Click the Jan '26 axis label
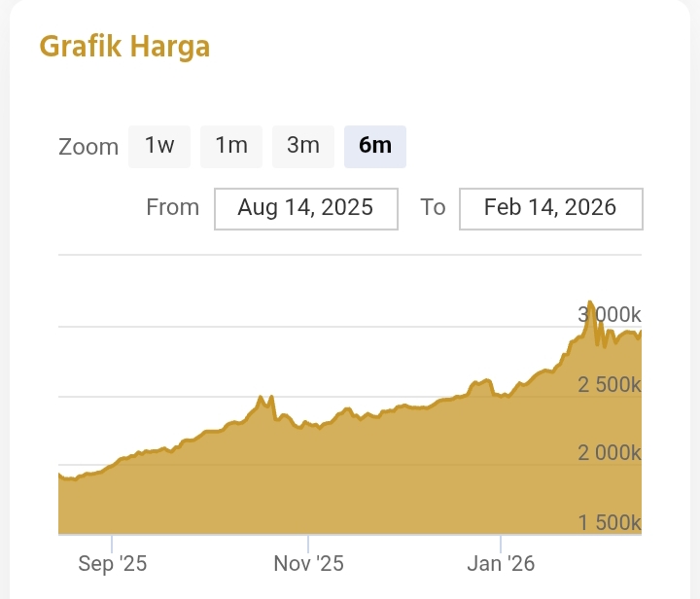Image resolution: width=700 pixels, height=599 pixels. click(501, 564)
